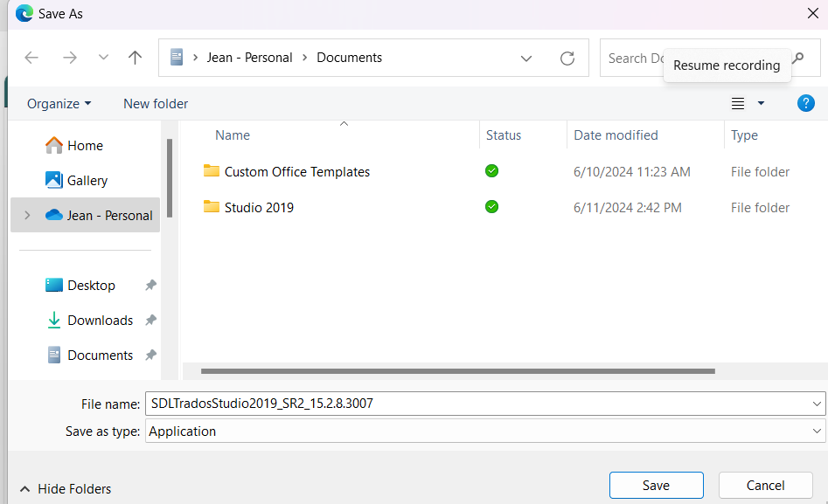Image resolution: width=828 pixels, height=504 pixels.
Task: Click Save button
Action: click(656, 486)
